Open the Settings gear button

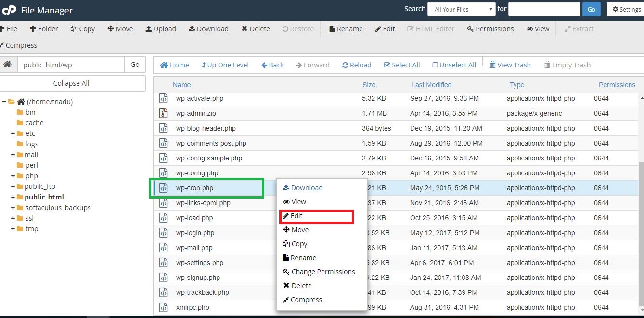(626, 9)
